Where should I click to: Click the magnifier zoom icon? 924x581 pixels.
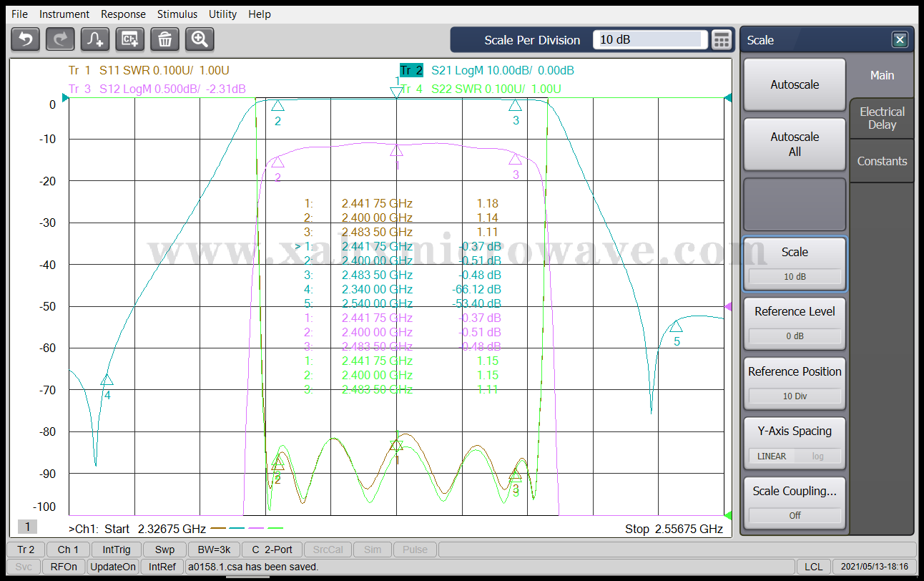tap(200, 39)
